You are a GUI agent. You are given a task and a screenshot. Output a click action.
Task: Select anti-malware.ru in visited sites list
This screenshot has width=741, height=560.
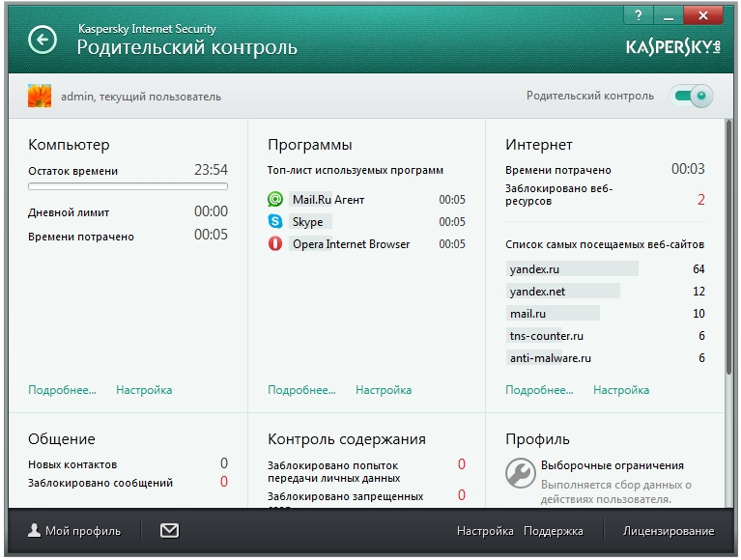(x=605, y=357)
